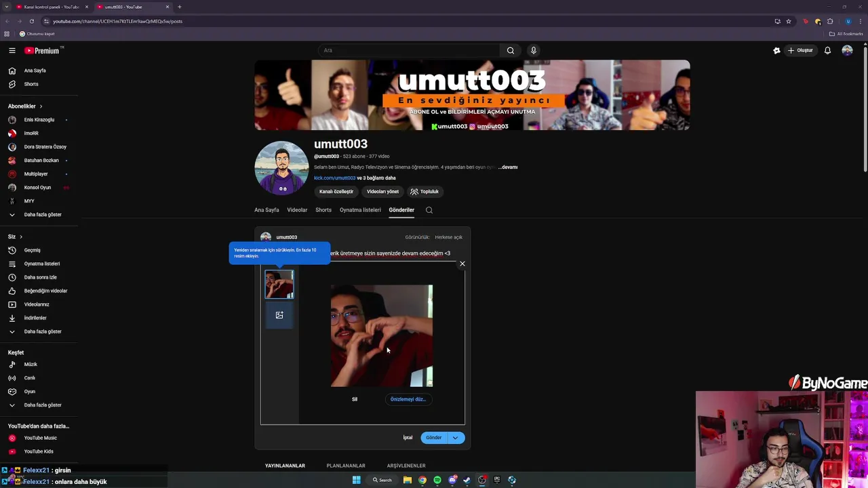The image size is (868, 488).
Task: Click the search magnifier button
Action: point(511,50)
